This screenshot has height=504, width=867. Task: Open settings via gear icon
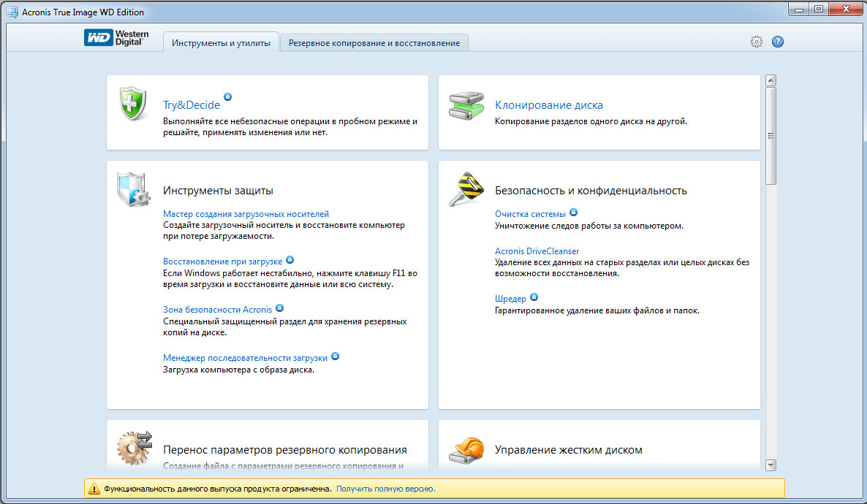click(757, 42)
